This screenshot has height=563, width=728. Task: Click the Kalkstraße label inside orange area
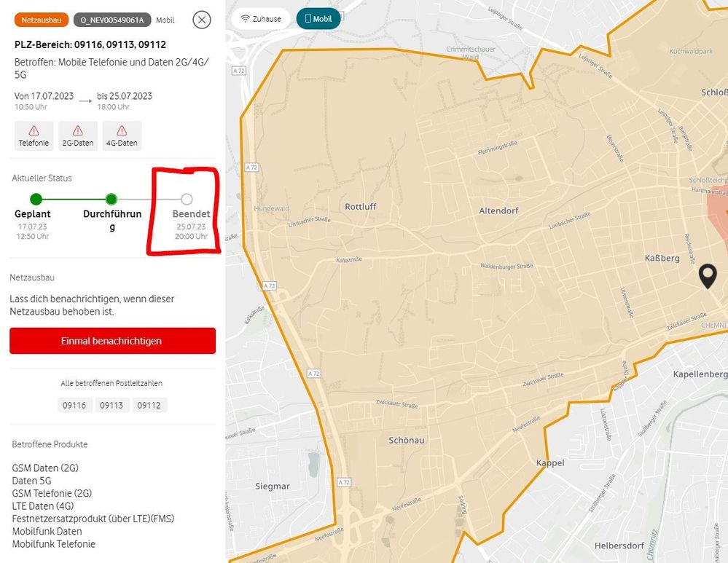(348, 259)
